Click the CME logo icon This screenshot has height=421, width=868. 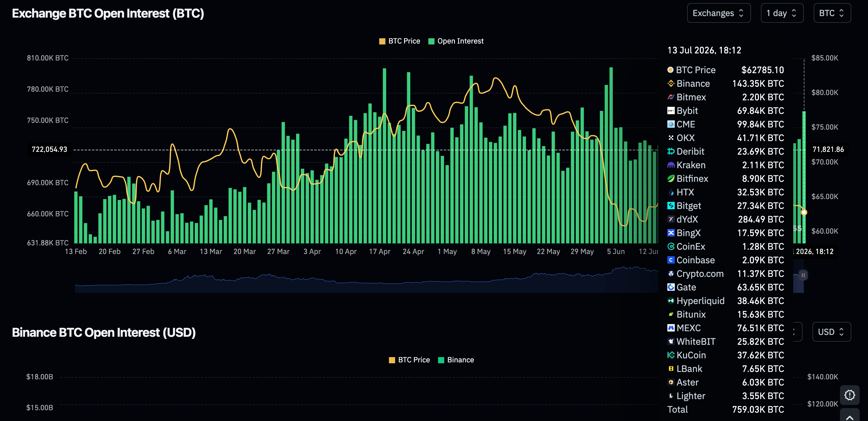pos(670,124)
